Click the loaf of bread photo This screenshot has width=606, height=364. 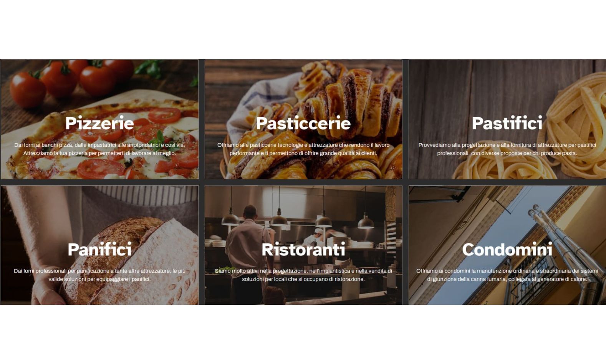pyautogui.click(x=99, y=245)
